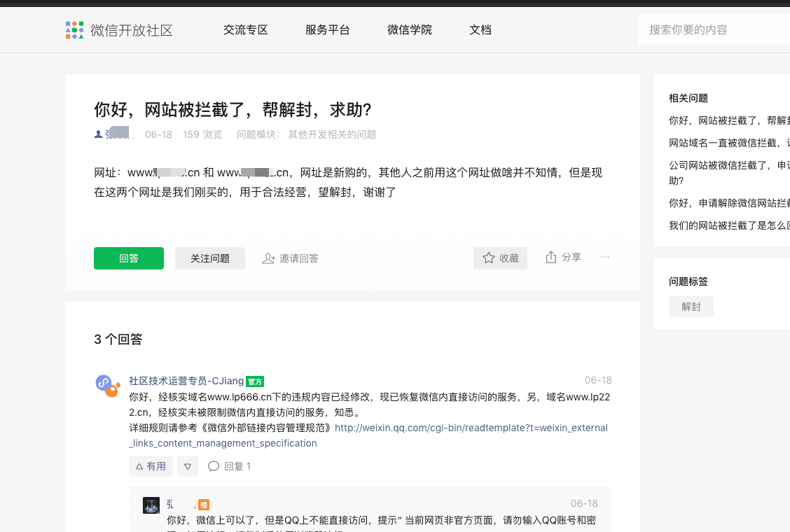Click the 回复 1 comment bubble icon
Image resolution: width=790 pixels, height=532 pixels.
coord(214,466)
